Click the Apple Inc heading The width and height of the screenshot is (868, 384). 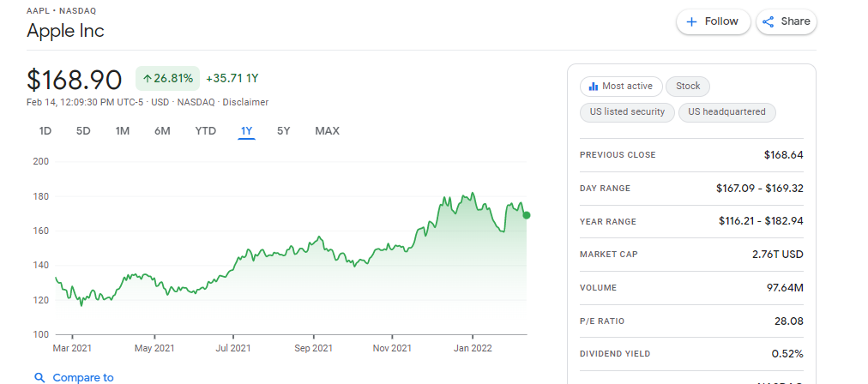coord(65,31)
